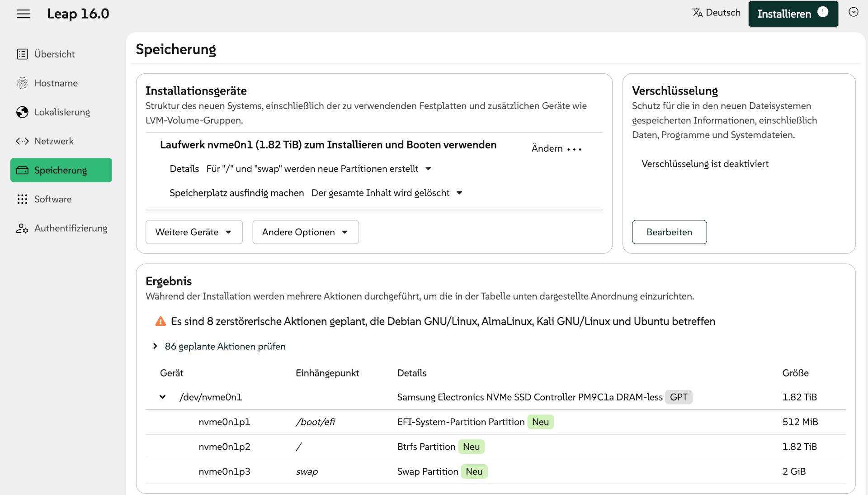Collapse the /dev/nvme0n1 device row
Image resolution: width=868 pixels, height=495 pixels.
pos(162,397)
